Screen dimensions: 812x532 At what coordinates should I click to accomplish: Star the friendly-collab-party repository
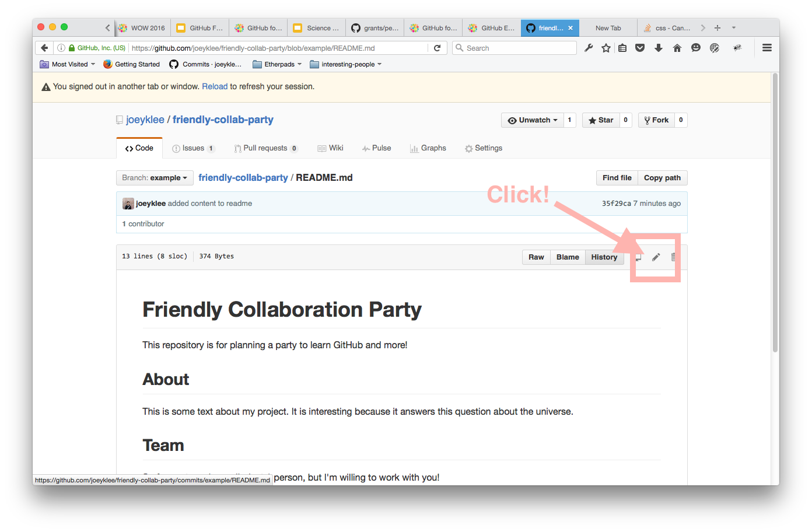(x=601, y=120)
